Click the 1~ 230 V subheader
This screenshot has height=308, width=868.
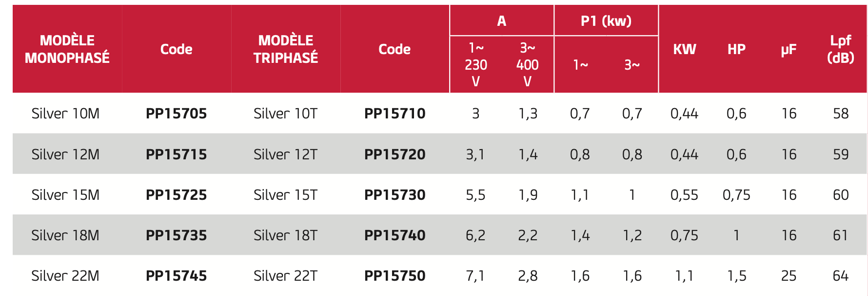pos(476,64)
